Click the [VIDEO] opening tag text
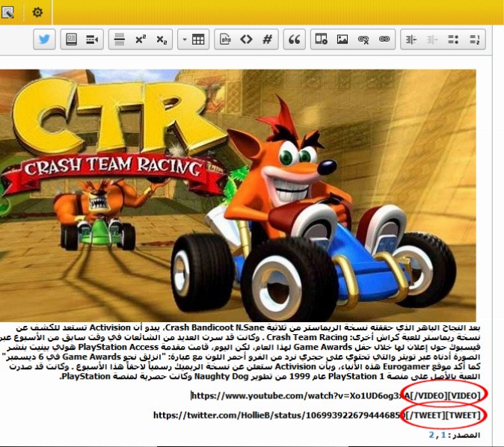 point(464,395)
